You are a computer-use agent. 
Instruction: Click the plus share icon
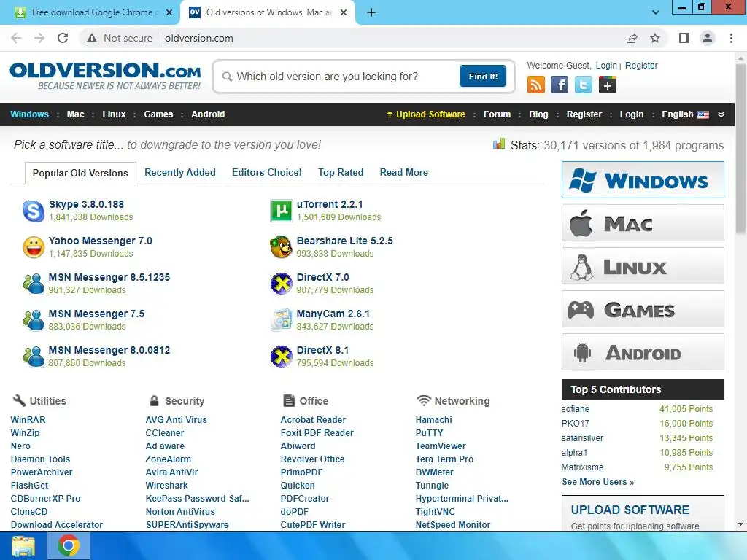click(608, 85)
